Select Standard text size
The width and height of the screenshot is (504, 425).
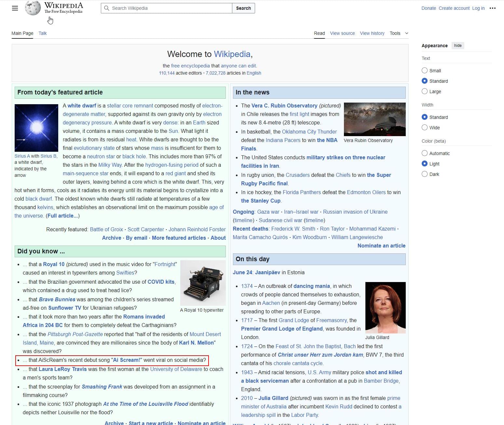(x=425, y=81)
